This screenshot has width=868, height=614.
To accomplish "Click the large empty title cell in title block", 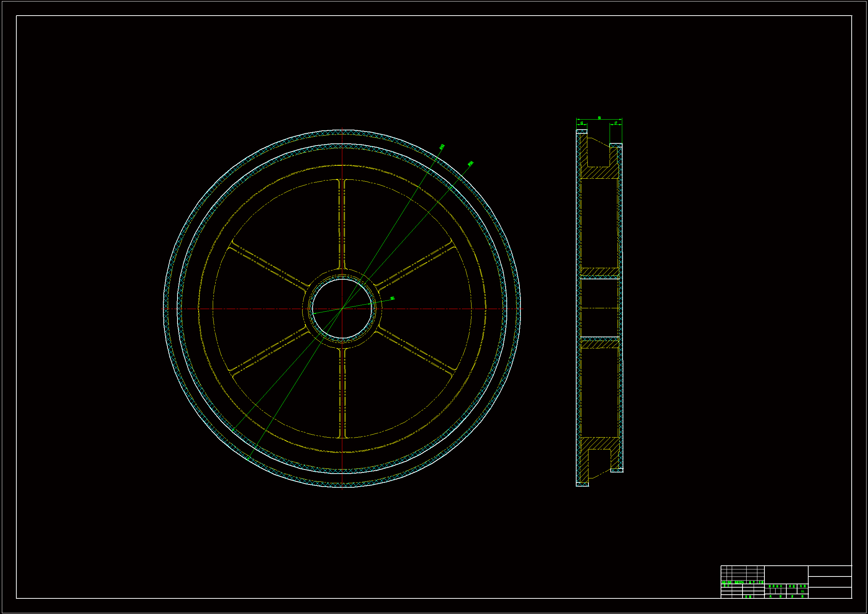I will tap(786, 575).
